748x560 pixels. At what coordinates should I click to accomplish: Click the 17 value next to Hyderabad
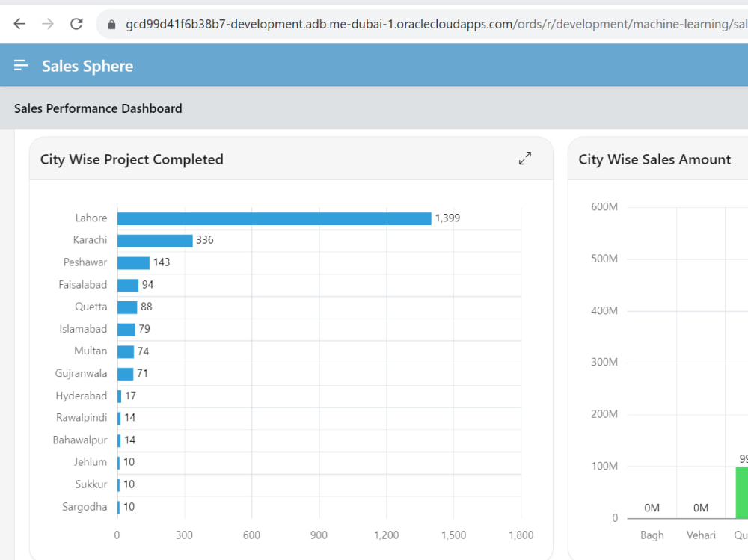pos(131,396)
